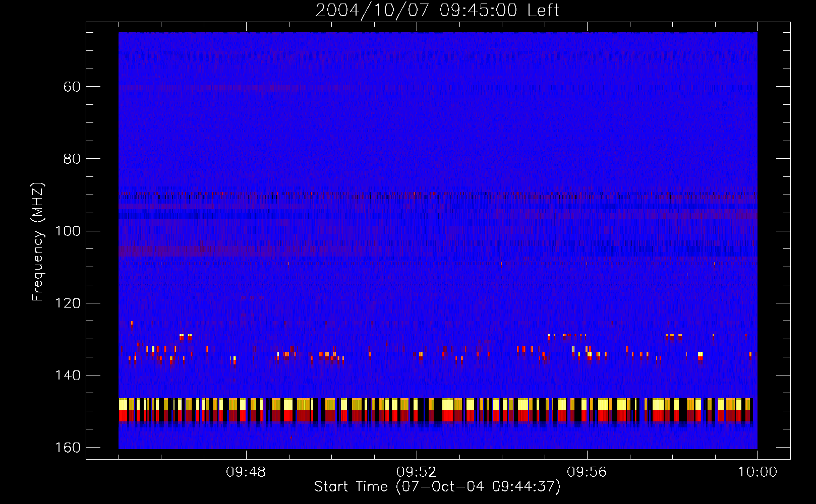816x504 pixels.
Task: Click the 80 frequency tick label
Action: coord(72,159)
